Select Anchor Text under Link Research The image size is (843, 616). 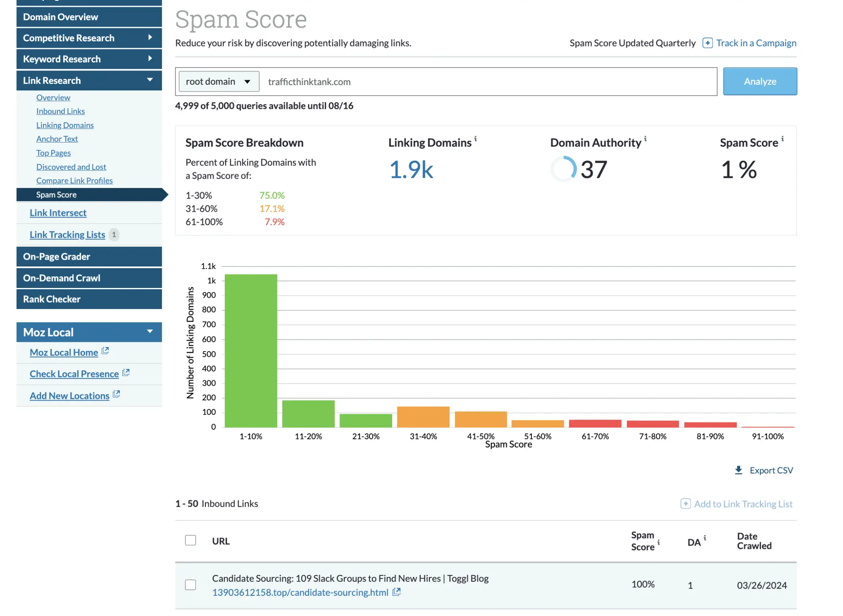pos(57,139)
